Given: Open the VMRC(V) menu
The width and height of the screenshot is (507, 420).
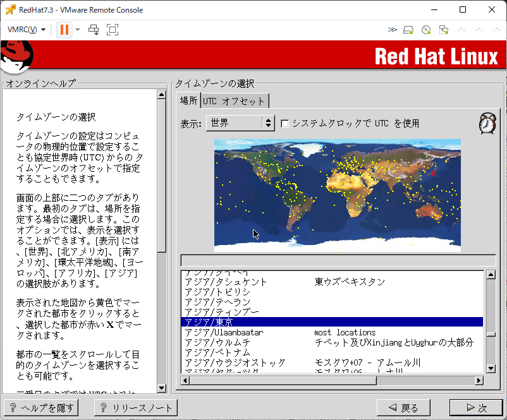Looking at the screenshot, I should point(27,30).
